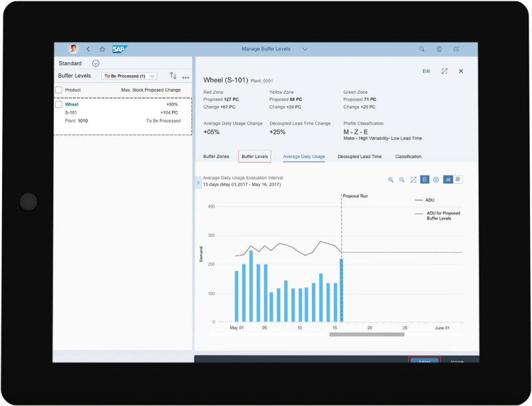532x406 pixels.
Task: Click the Edit button
Action: 426,71
